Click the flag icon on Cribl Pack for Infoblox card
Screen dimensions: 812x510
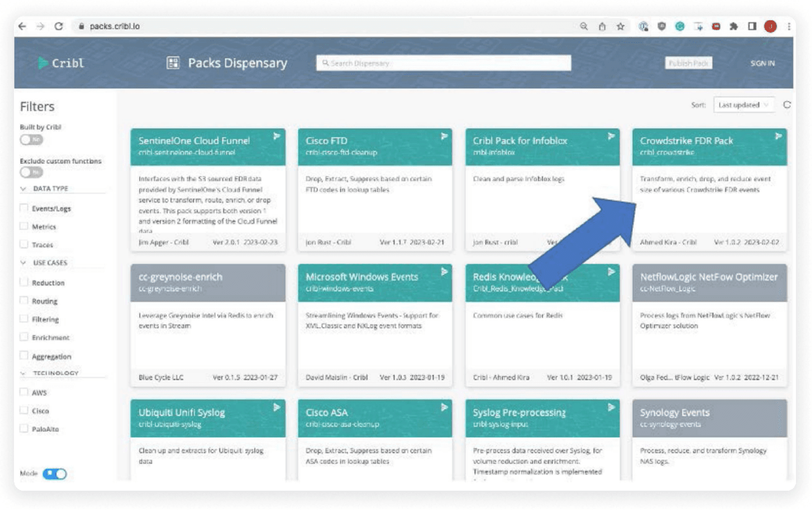coord(611,136)
